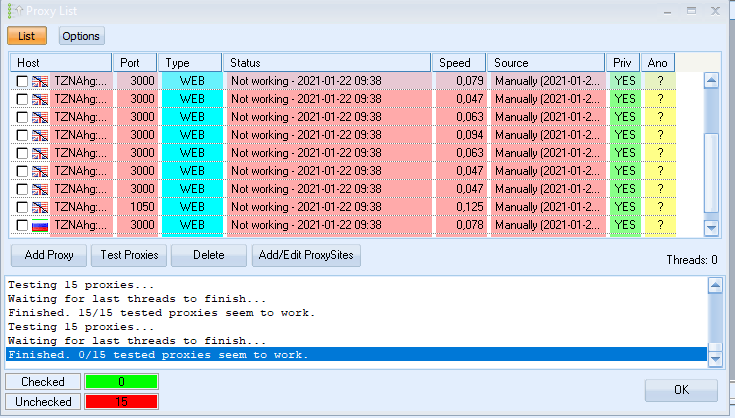This screenshot has width=735, height=418.
Task: Click the UK flag in the 0,079 speed row
Action: [x=40, y=82]
